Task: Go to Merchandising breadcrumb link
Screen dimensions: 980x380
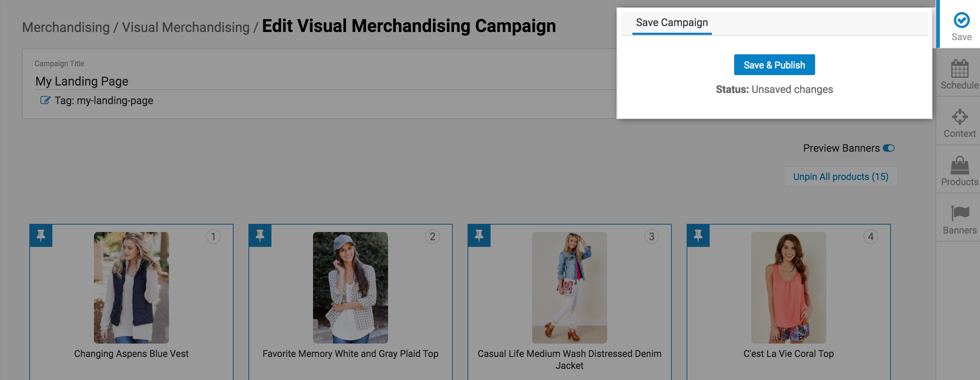Action: 66,28
